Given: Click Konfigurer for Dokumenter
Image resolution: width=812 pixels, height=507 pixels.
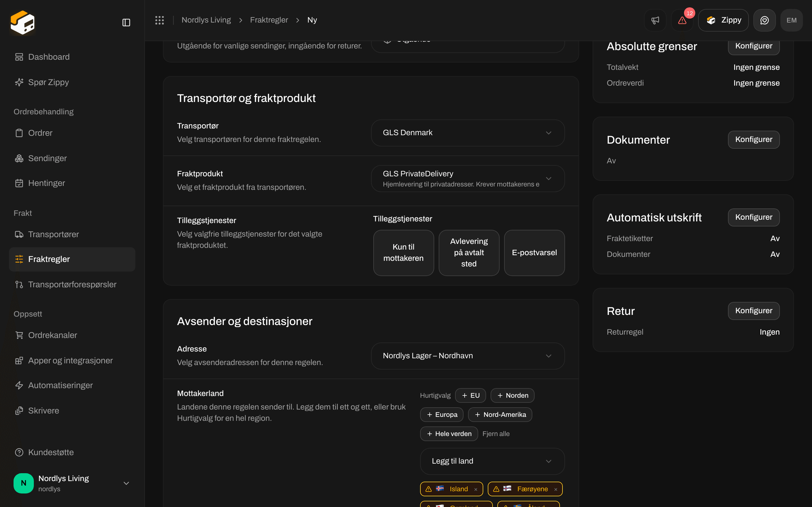Looking at the screenshot, I should click(x=754, y=139).
